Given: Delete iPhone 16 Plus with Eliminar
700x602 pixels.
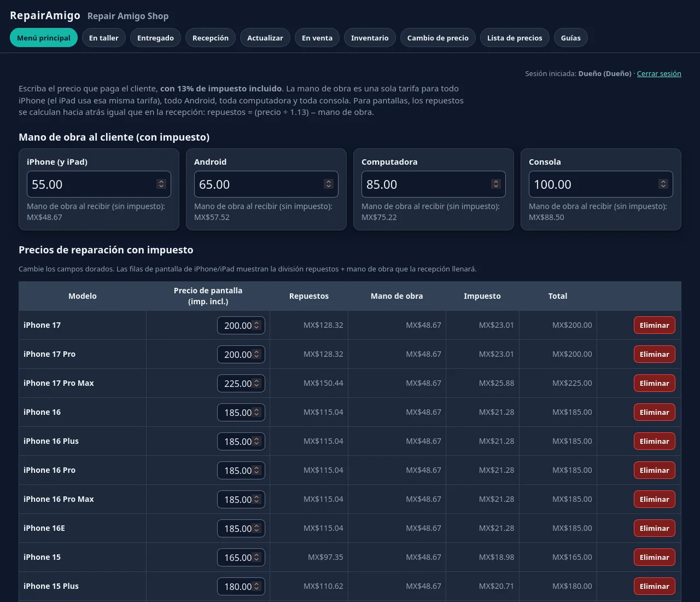Looking at the screenshot, I should (655, 441).
